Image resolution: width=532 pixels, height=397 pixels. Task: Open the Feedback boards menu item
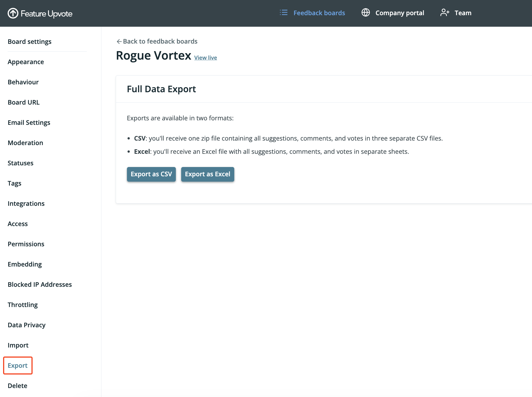point(312,13)
